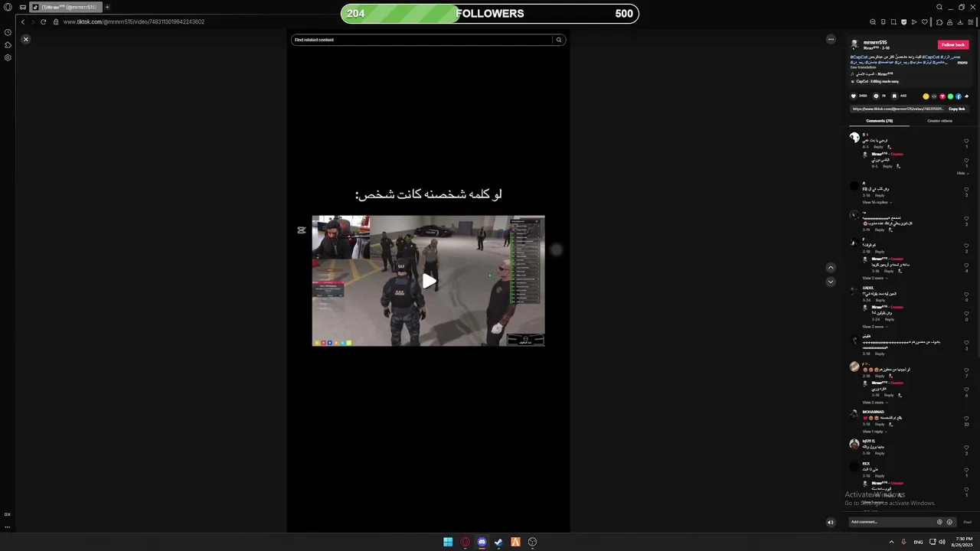Click the pin icon in browser toolbar

[884, 21]
